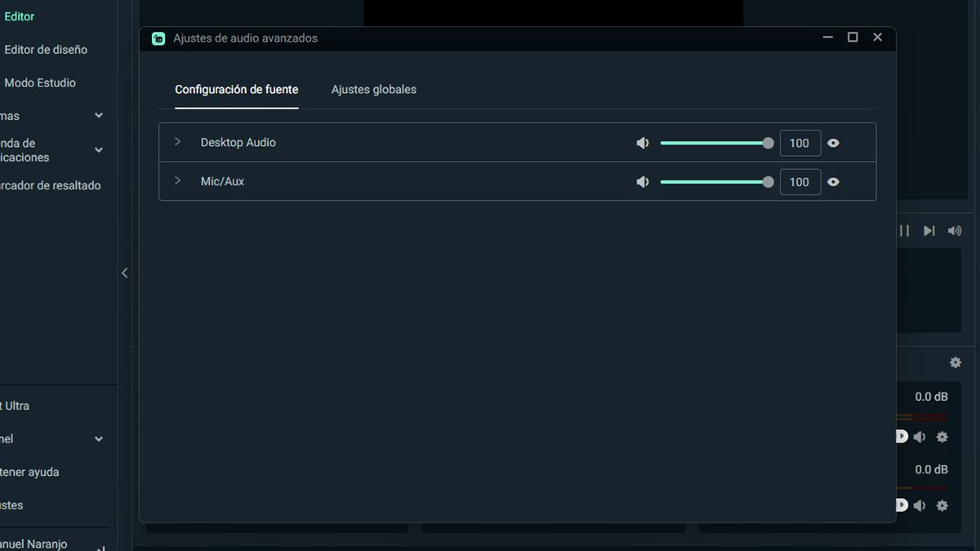Switch to the Ajustes globales tab

tap(373, 89)
